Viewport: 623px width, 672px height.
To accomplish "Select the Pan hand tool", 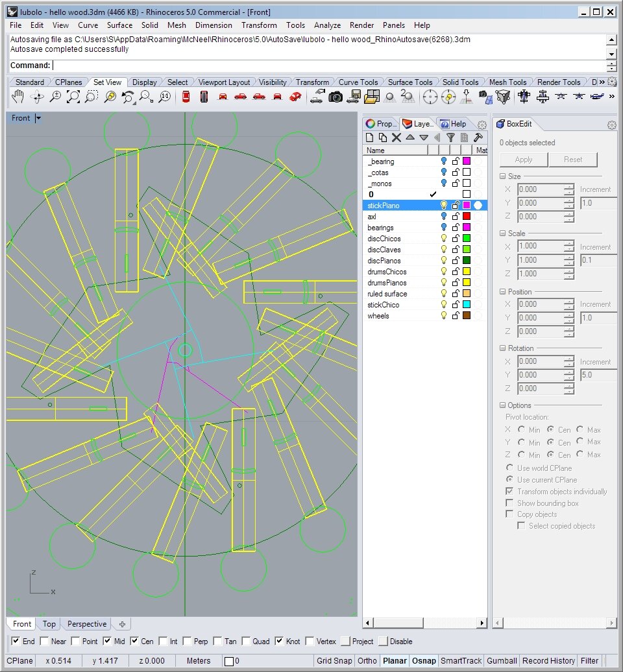I will (x=19, y=97).
